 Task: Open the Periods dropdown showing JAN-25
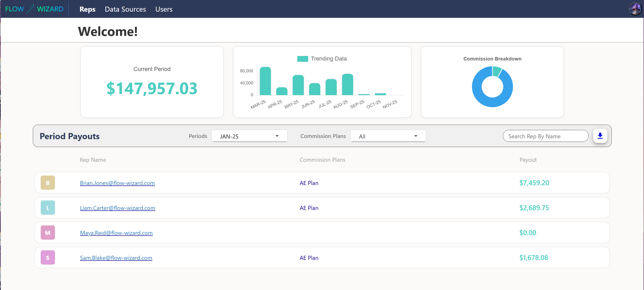click(249, 136)
